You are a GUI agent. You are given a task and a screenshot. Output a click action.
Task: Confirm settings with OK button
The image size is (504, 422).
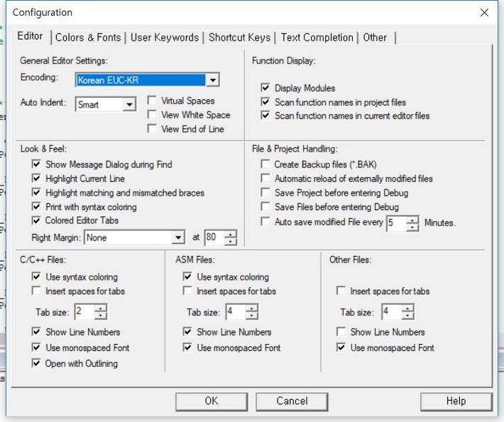click(x=212, y=401)
